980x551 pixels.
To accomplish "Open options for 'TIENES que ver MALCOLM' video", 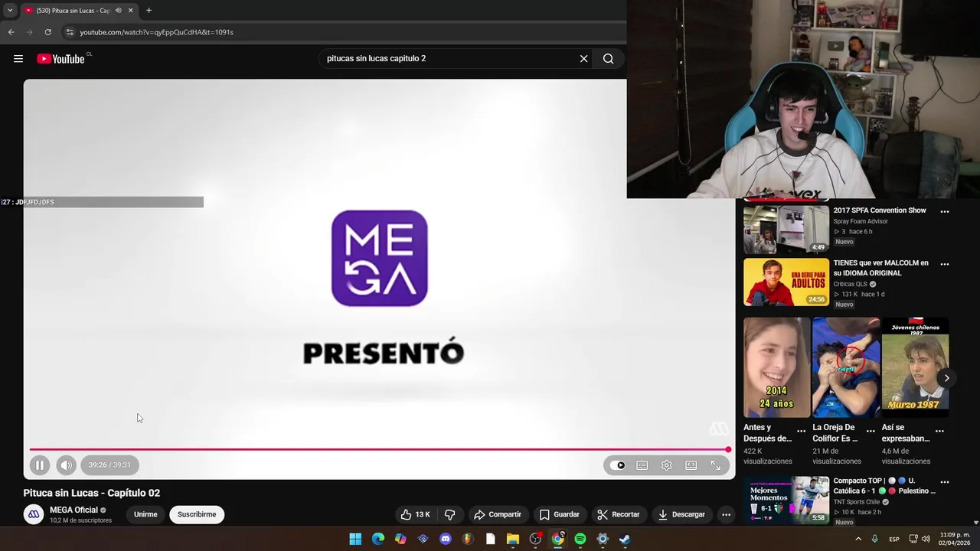I will pos(945,264).
